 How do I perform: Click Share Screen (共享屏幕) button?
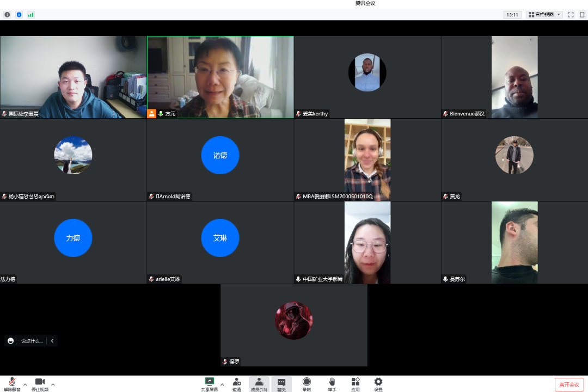click(x=209, y=384)
